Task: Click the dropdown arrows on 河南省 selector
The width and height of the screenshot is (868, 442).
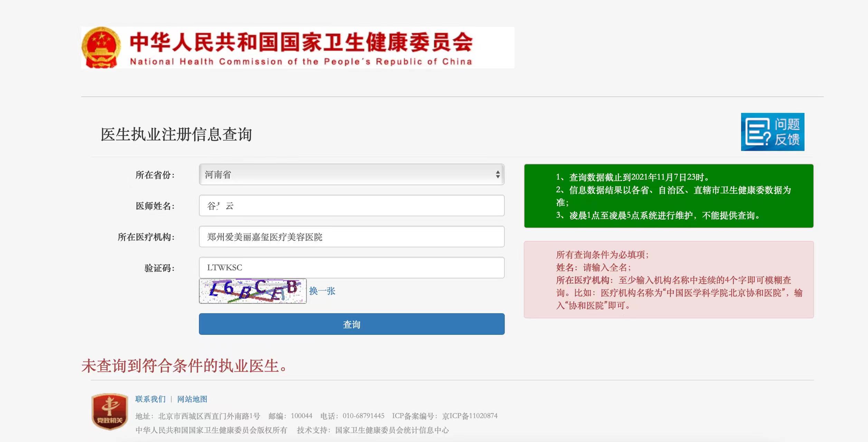Action: [x=498, y=175]
